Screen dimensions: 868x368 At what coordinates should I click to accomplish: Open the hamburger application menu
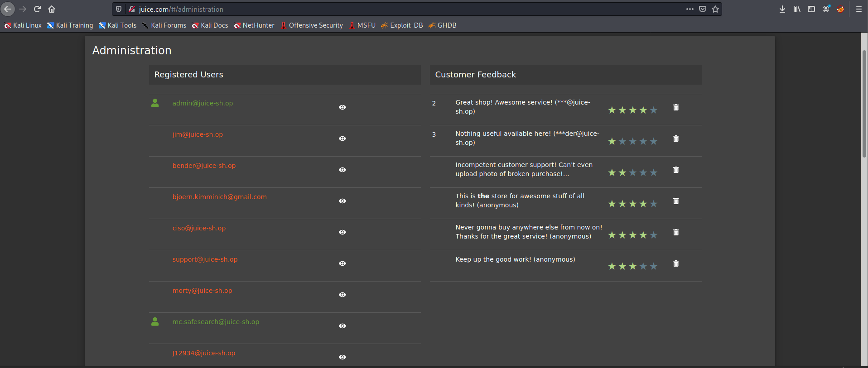(x=858, y=9)
